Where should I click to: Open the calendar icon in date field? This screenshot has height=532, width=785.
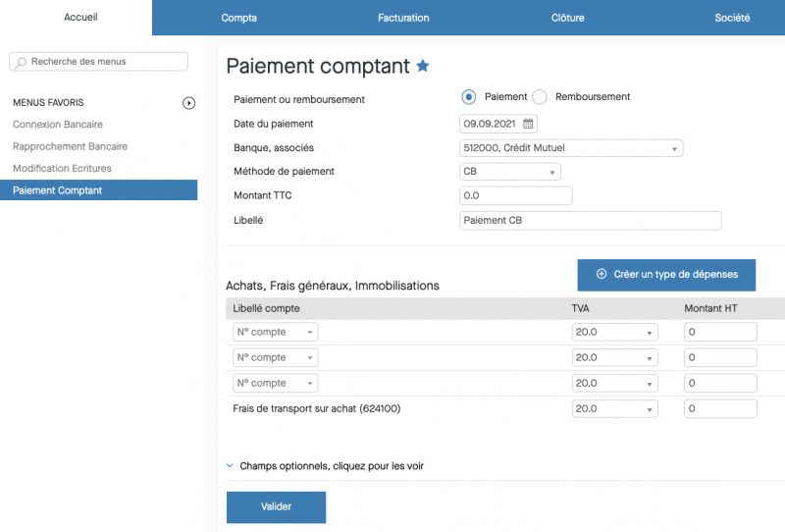pos(528,124)
